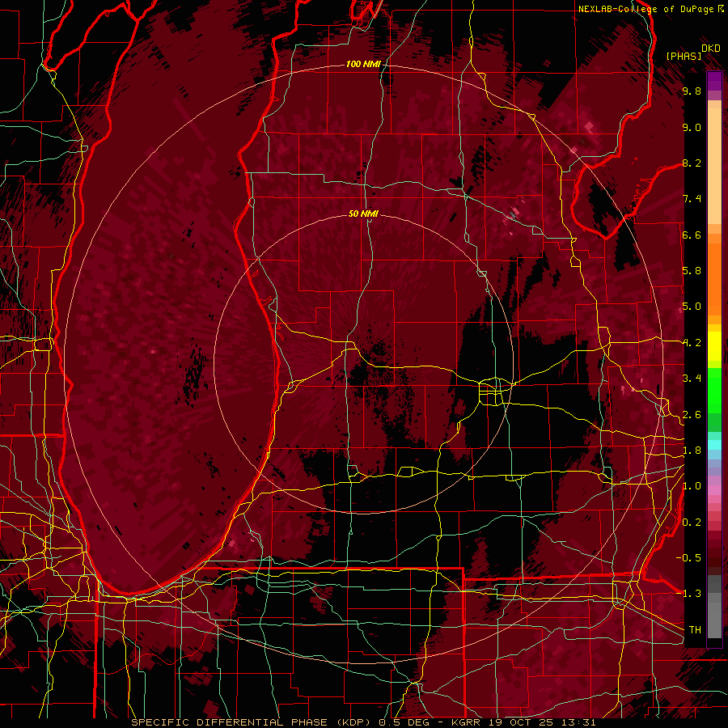Pick the purple band atop the color scale
728x728 pixels.
[x=714, y=81]
